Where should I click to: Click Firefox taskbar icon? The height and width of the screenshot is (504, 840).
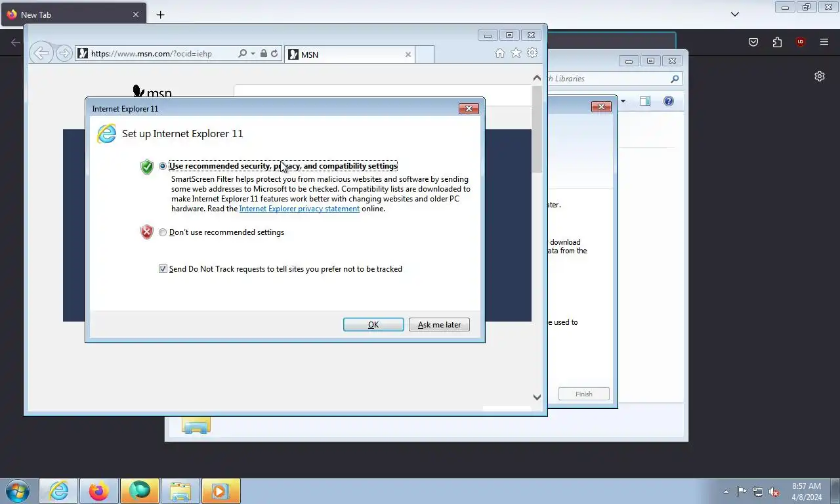point(99,491)
